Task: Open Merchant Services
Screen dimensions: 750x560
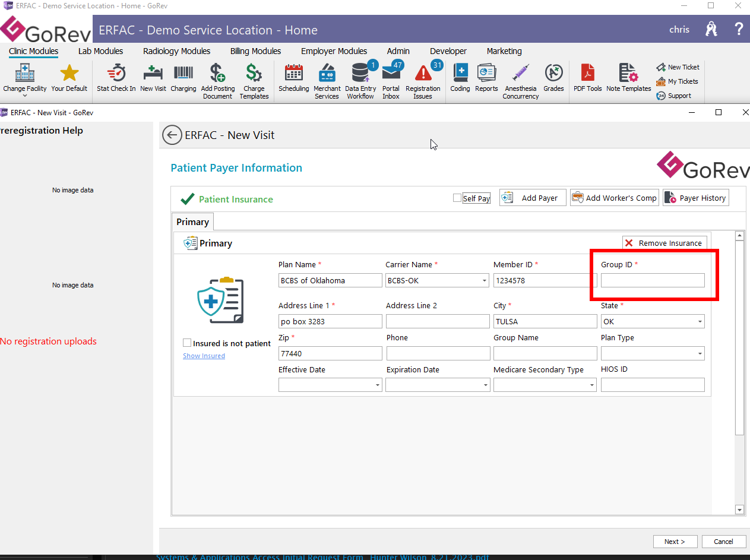Action: coord(327,81)
